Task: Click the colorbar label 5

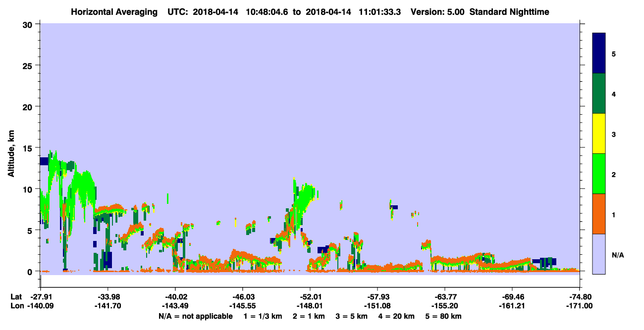Action: click(614, 53)
